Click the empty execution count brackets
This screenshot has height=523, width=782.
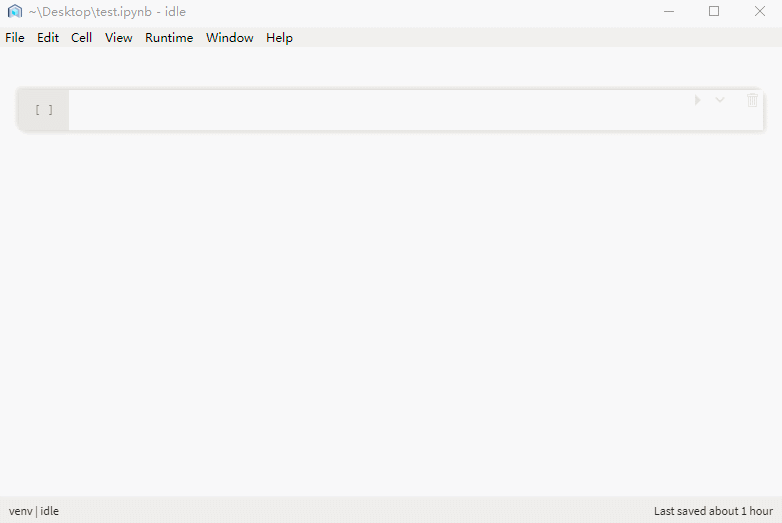click(x=44, y=110)
